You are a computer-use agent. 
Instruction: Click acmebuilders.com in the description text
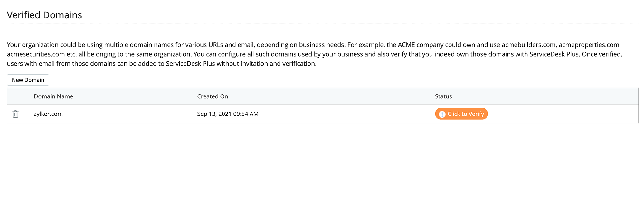528,45
